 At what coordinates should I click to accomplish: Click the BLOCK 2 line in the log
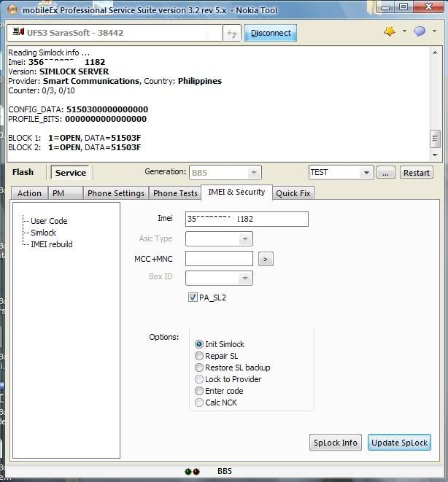pos(74,147)
